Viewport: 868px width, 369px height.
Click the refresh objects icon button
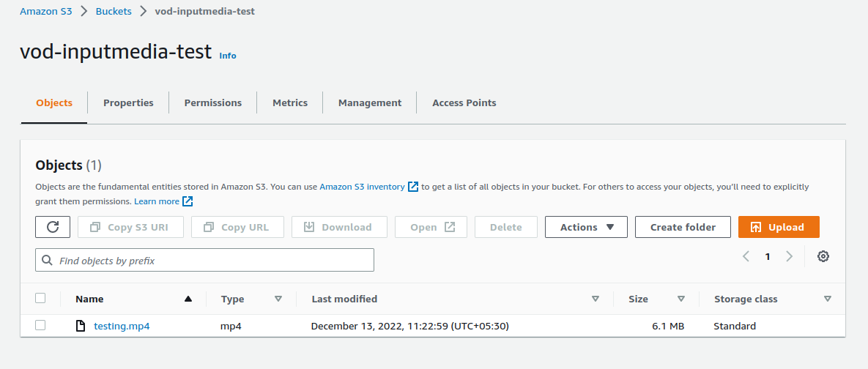point(53,227)
